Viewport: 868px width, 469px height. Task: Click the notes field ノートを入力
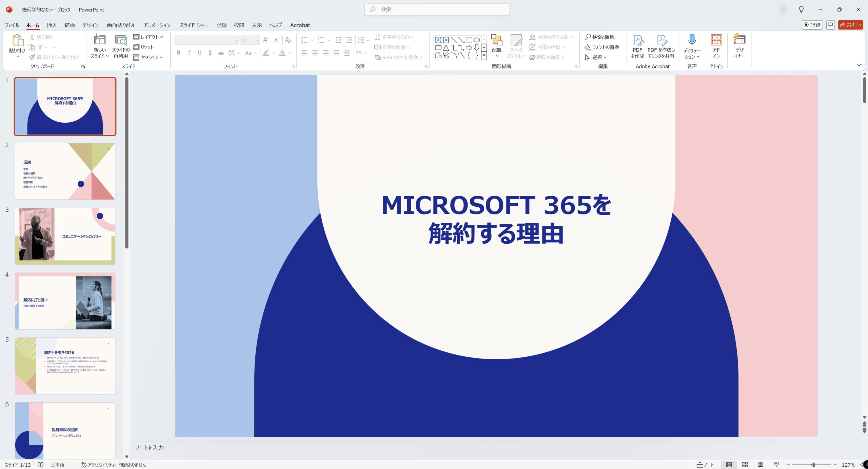(x=150, y=448)
